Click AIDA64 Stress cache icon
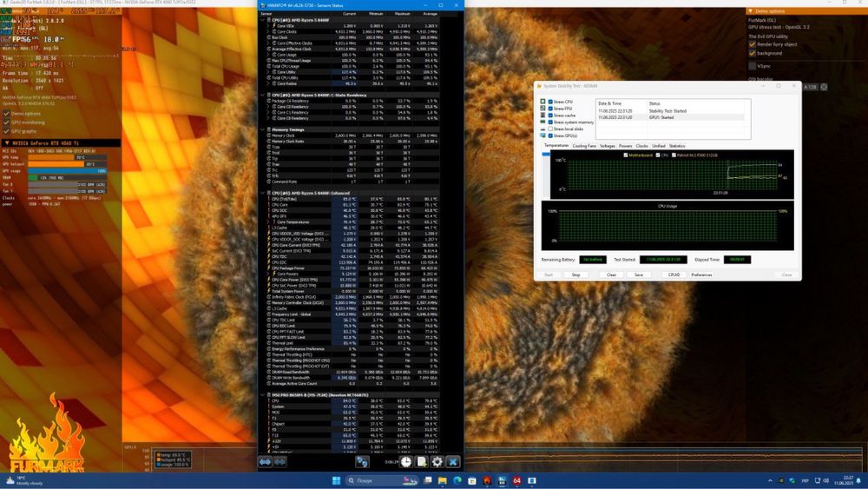The image size is (868, 489). pos(542,116)
